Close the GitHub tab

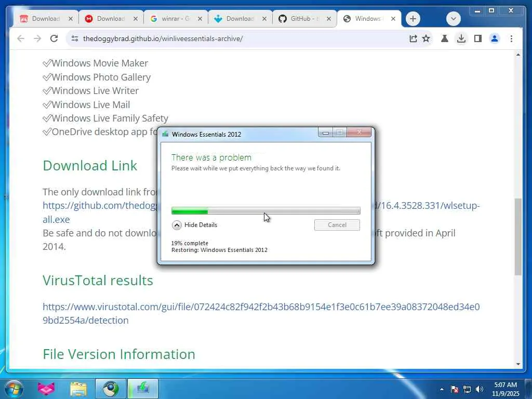[328, 19]
